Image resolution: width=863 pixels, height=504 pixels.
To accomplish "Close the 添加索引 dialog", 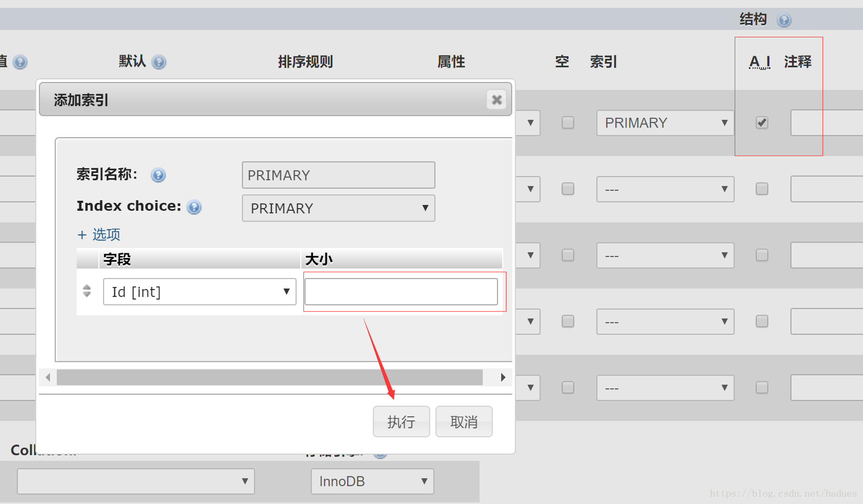I will coord(496,99).
